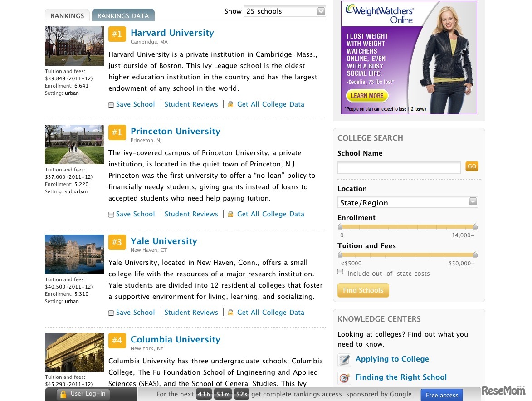Click the pencil-and-paper Applying to College icon

click(344, 360)
